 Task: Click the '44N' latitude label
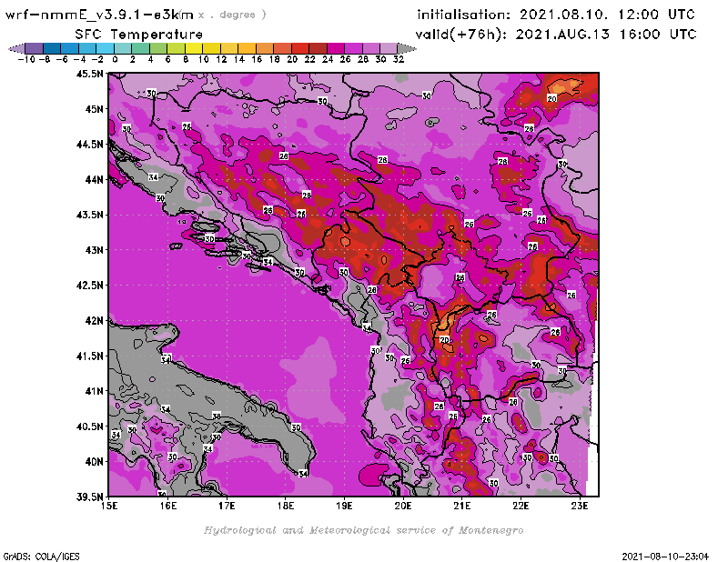94,179
